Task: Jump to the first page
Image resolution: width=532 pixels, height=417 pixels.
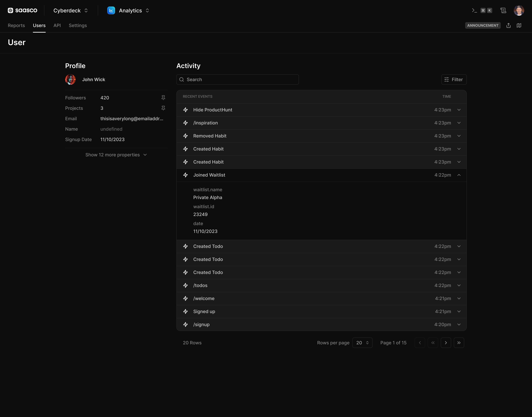Action: click(433, 343)
